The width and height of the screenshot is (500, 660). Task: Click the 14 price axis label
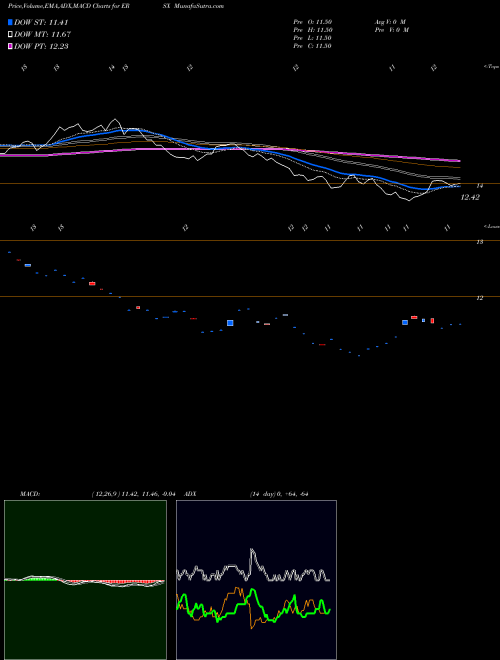(480, 186)
